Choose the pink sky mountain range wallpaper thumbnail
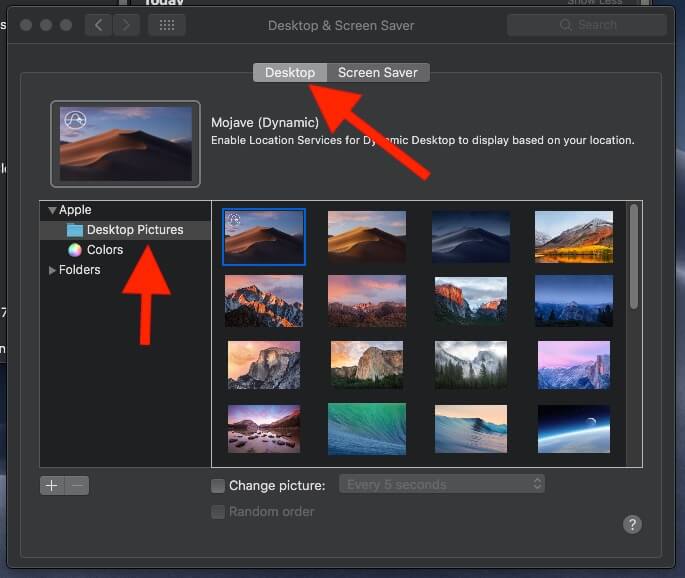Screen dimensions: 685x578 [367, 301]
